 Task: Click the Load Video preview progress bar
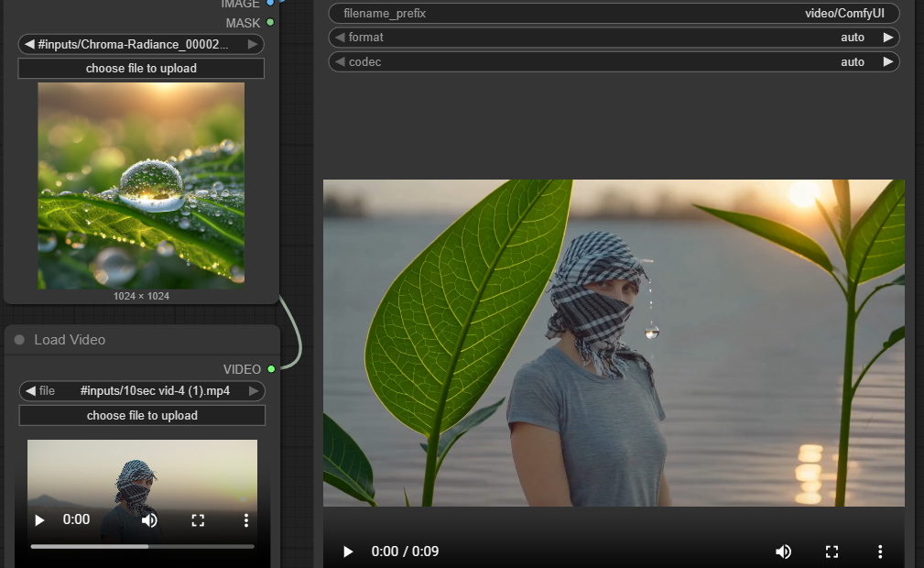142,546
